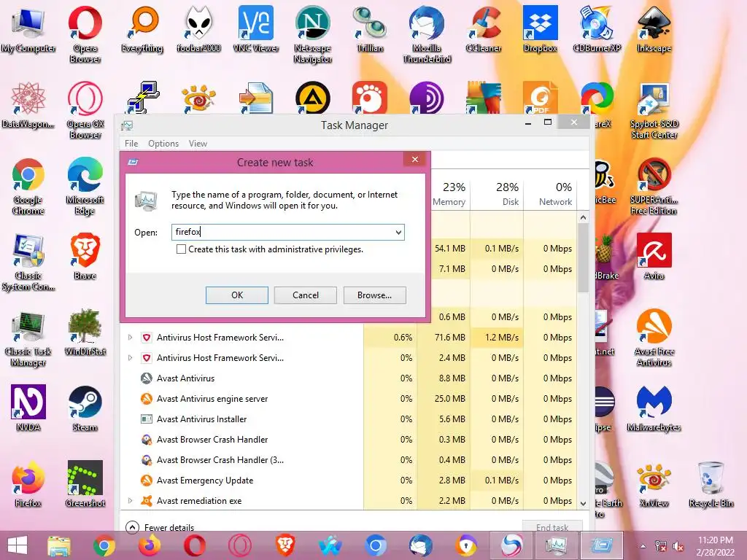Select the Avast Emergency Update process
This screenshot has height=560, width=747.
[x=349, y=480]
